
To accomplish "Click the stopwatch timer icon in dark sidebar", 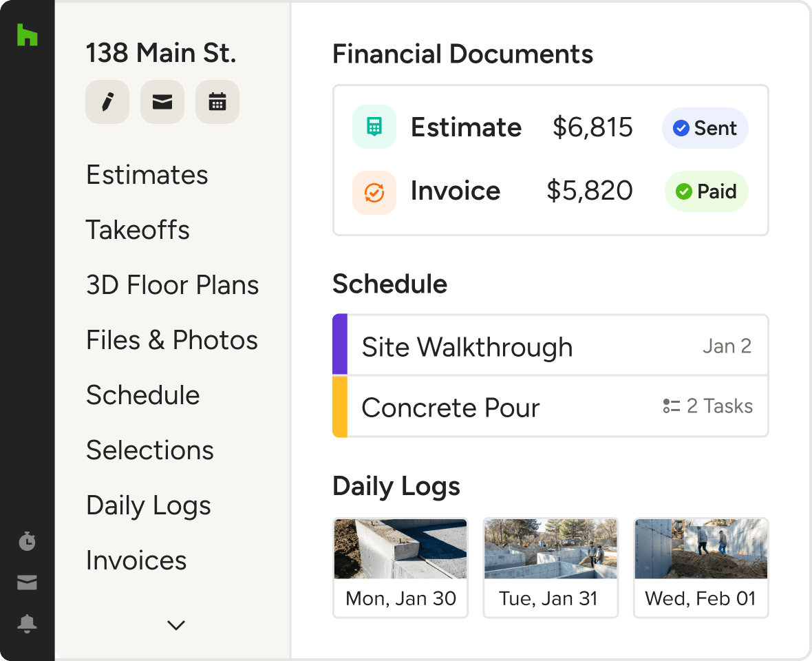I will (27, 541).
